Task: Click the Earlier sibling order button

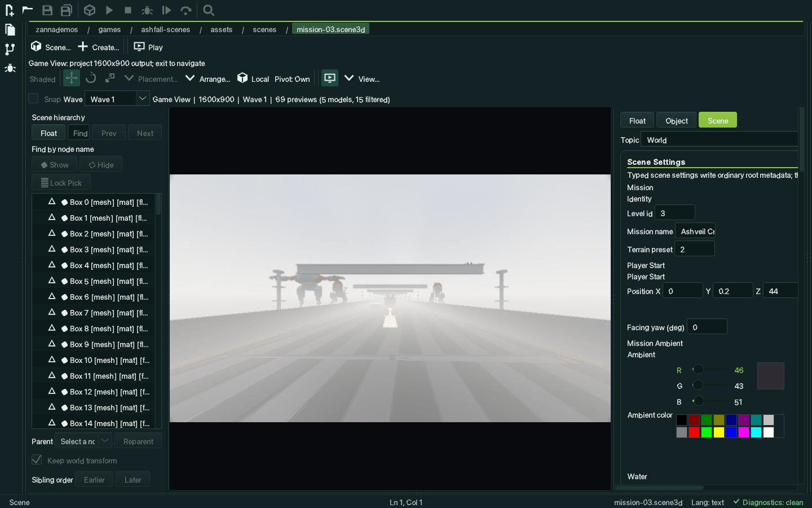Action: point(94,479)
